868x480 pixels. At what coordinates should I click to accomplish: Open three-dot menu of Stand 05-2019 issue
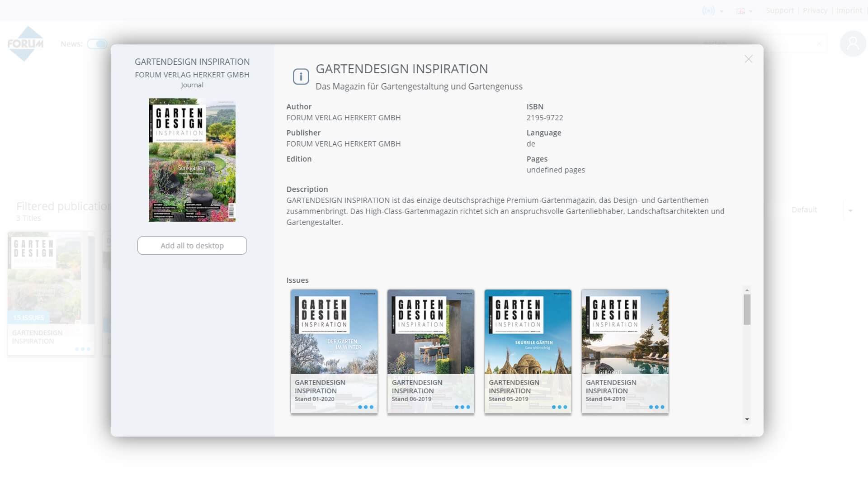[559, 407]
